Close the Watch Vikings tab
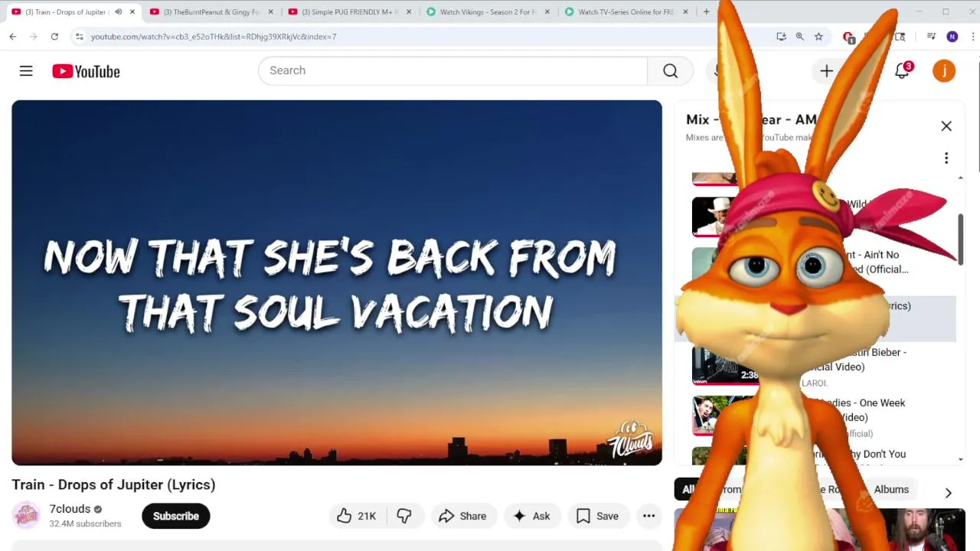The height and width of the screenshot is (551, 980). coord(547,11)
